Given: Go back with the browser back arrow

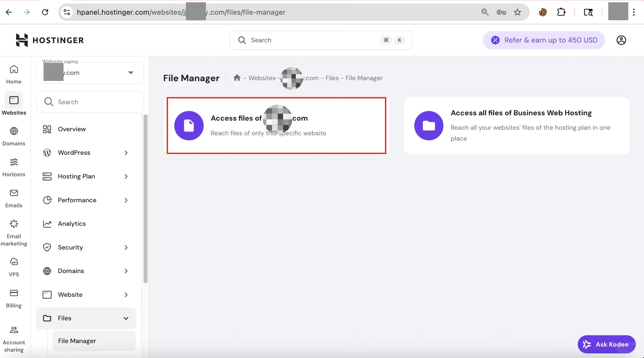Looking at the screenshot, I should [x=9, y=12].
